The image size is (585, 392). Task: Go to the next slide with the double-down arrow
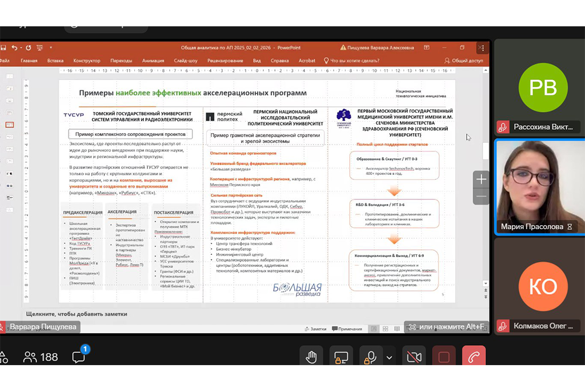click(486, 297)
